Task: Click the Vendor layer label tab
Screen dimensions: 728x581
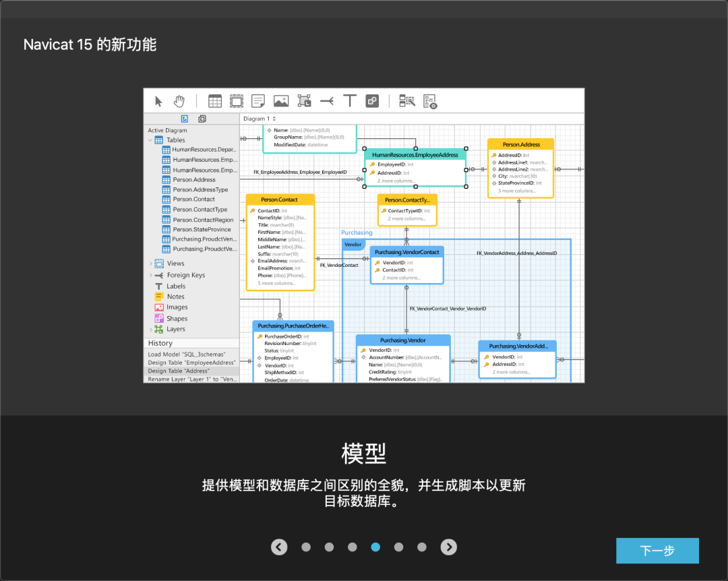Action: coord(353,244)
